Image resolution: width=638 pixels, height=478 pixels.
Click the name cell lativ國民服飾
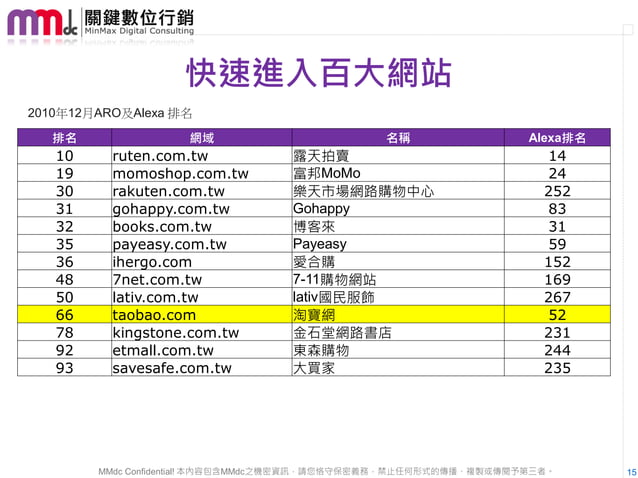(398, 297)
